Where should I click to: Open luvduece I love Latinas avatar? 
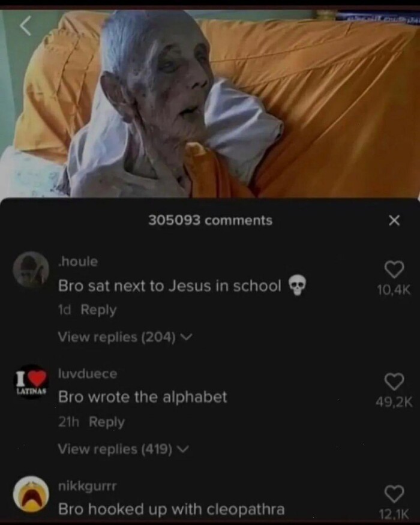click(x=31, y=382)
